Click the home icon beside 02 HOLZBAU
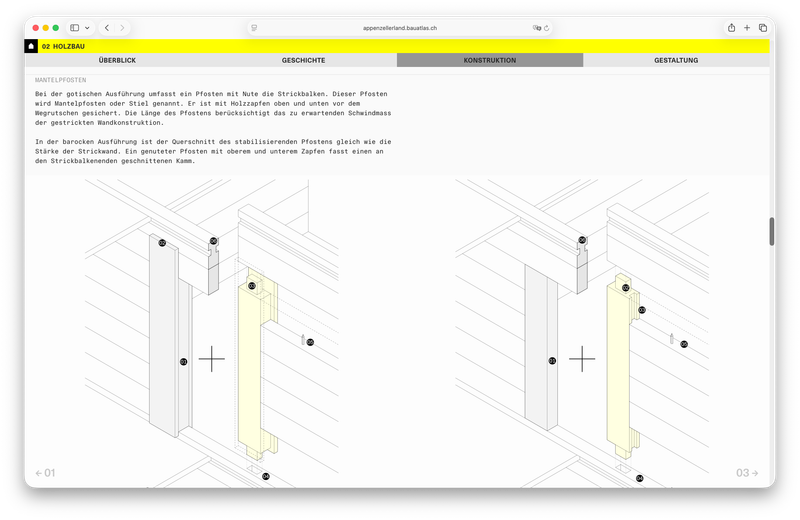 (x=31, y=46)
